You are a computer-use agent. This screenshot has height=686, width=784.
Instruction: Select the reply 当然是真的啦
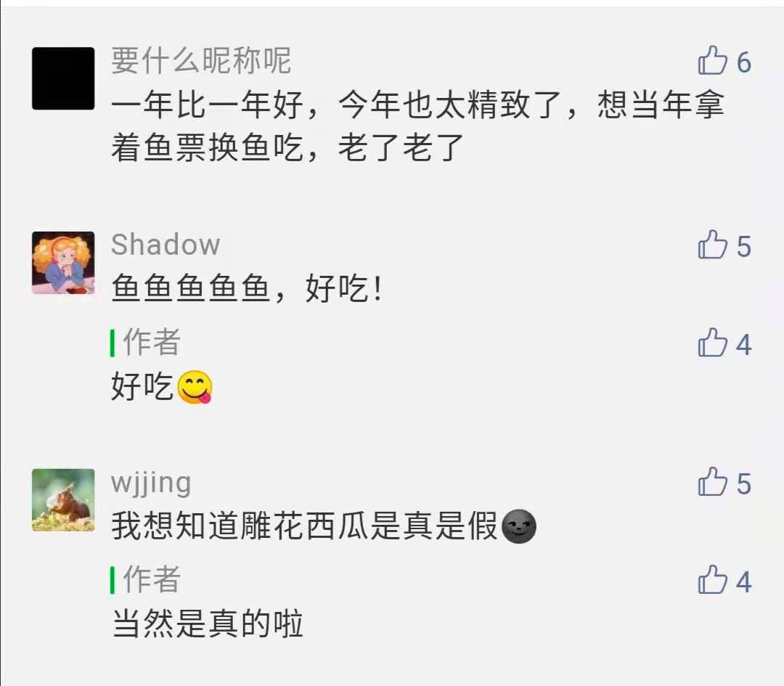207,624
